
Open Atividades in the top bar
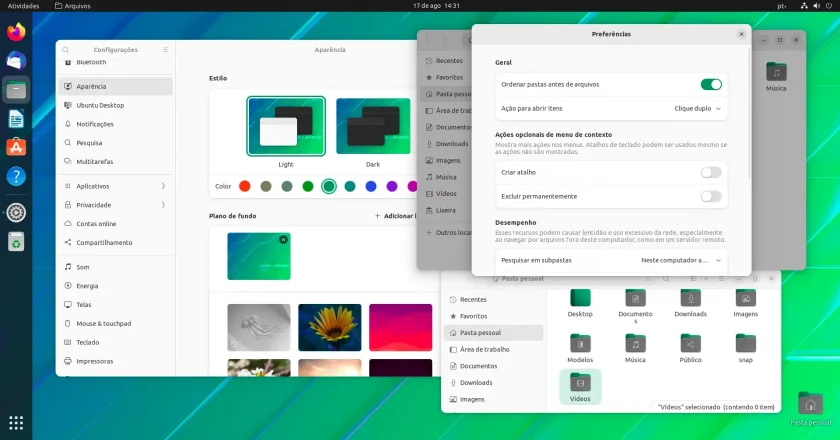[24, 6]
